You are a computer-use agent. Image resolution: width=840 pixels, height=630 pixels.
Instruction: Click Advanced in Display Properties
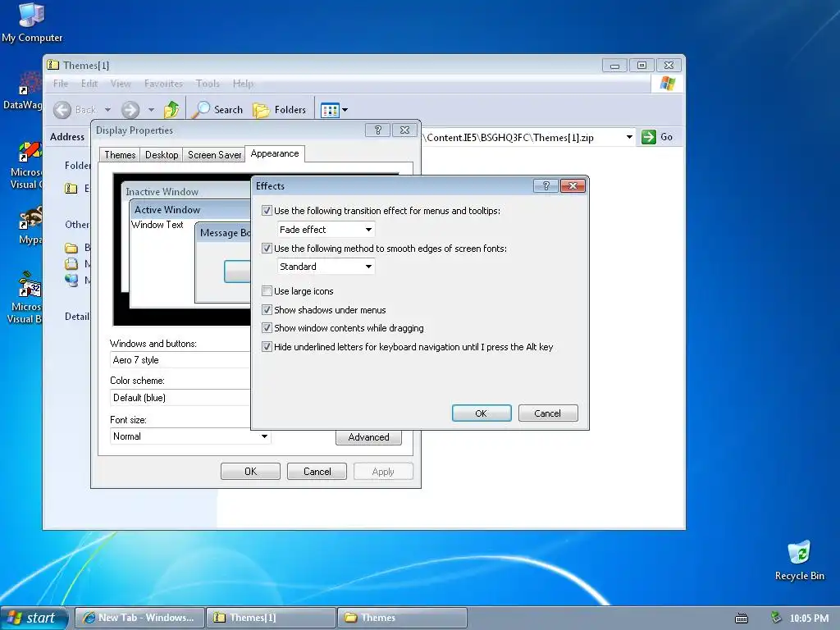click(368, 437)
